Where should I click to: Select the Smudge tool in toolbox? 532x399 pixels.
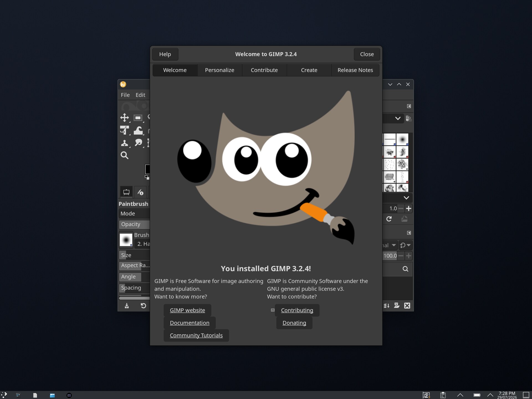[138, 143]
